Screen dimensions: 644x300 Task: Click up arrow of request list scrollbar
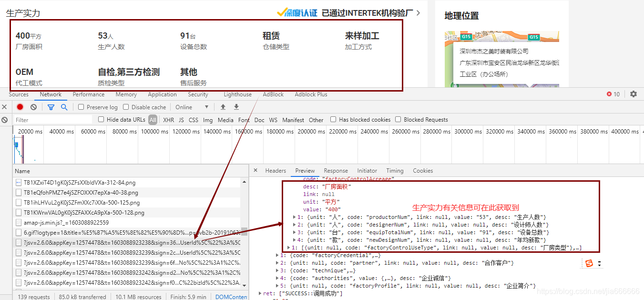pyautogui.click(x=245, y=181)
